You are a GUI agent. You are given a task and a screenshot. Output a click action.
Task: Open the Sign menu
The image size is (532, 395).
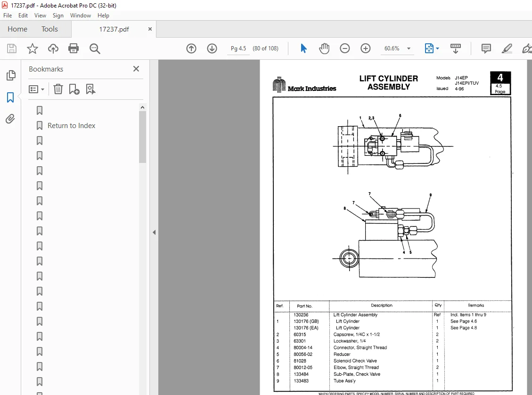point(58,15)
